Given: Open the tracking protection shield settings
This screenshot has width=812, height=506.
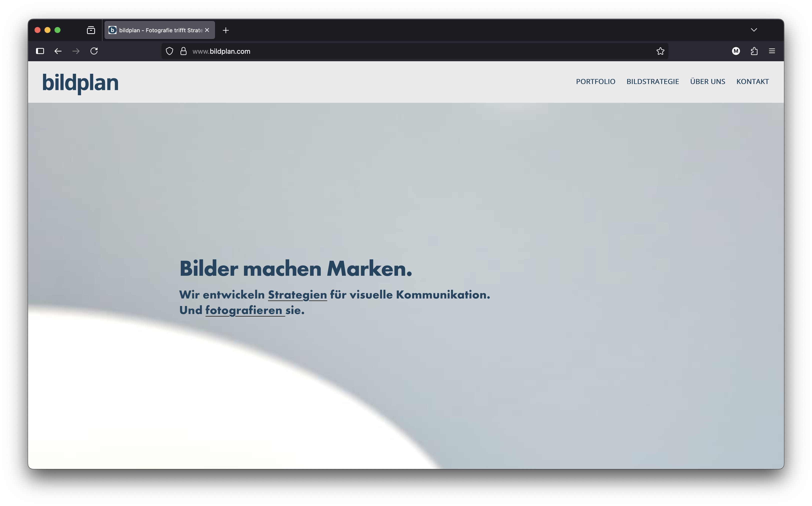Looking at the screenshot, I should pyautogui.click(x=169, y=51).
